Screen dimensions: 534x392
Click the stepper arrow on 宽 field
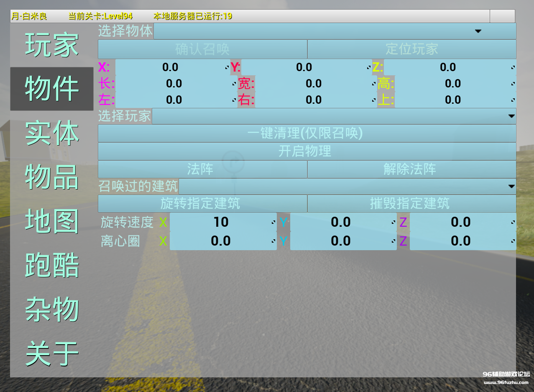(374, 84)
